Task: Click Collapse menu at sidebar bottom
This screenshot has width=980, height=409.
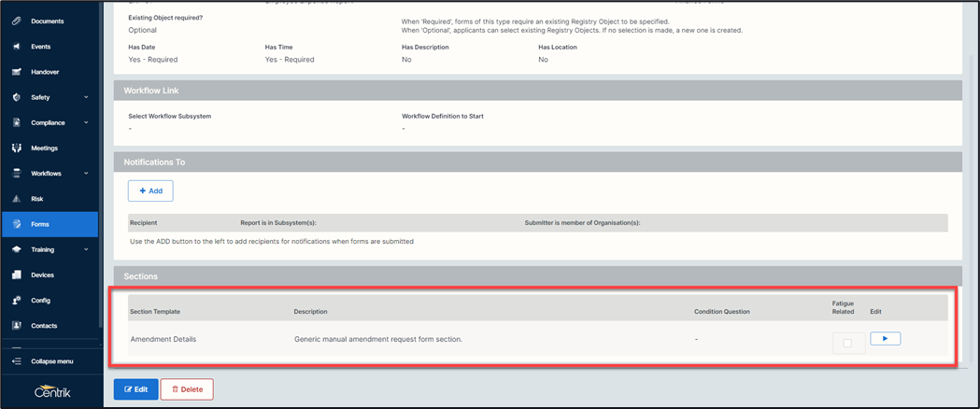Action: (52, 361)
